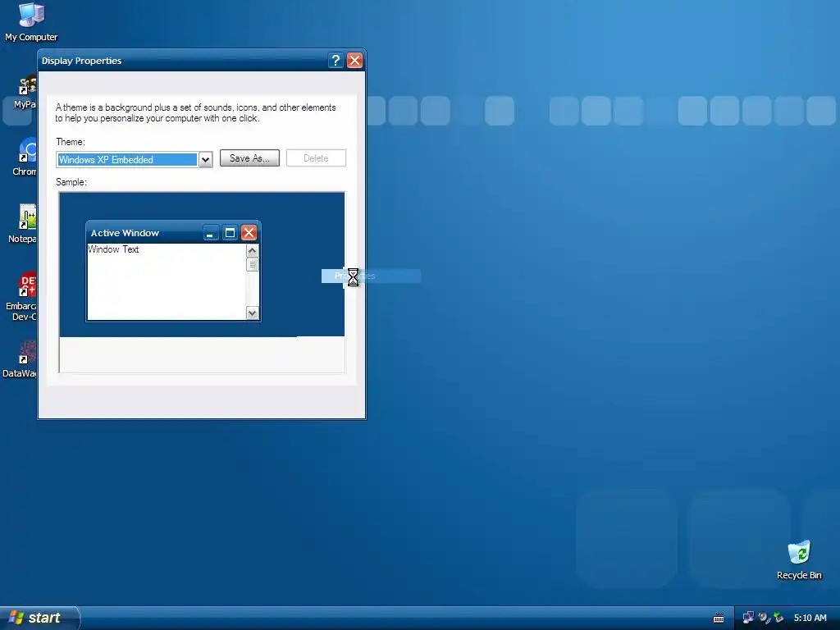Viewport: 840px width, 630px height.
Task: Click the sample Active Window red close icon
Action: (249, 233)
